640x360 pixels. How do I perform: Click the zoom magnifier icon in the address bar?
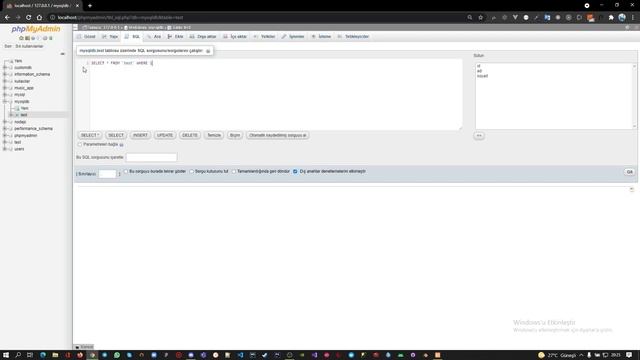coord(470,18)
